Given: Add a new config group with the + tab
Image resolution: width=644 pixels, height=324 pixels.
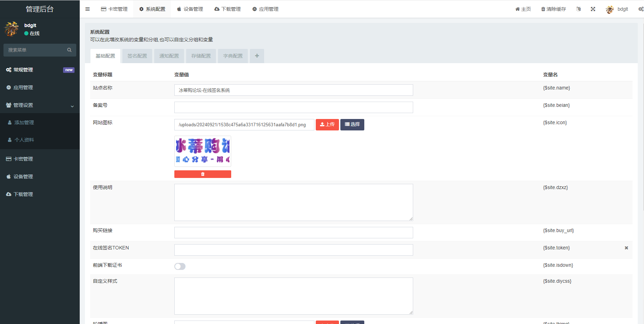Looking at the screenshot, I should click(257, 56).
